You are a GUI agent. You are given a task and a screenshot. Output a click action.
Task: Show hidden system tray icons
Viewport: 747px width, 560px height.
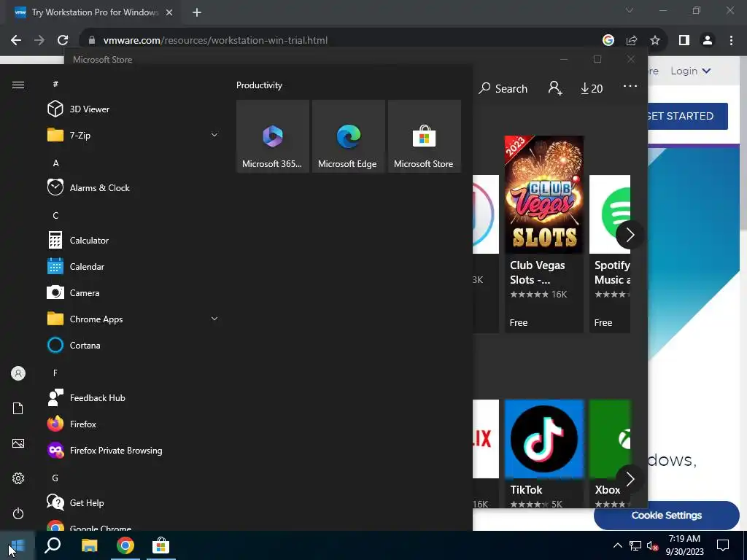click(617, 545)
